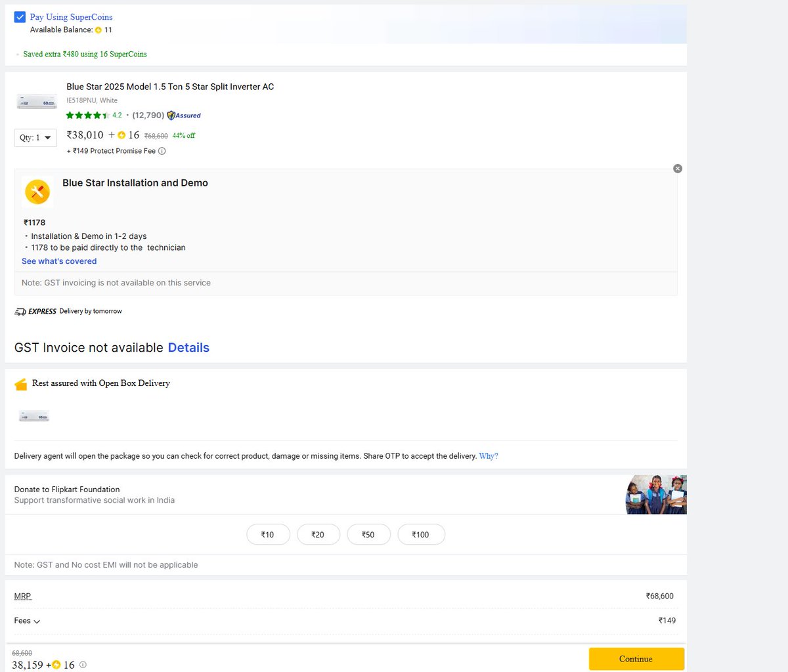Click the MRP label
The width and height of the screenshot is (788, 672).
pos(23,597)
